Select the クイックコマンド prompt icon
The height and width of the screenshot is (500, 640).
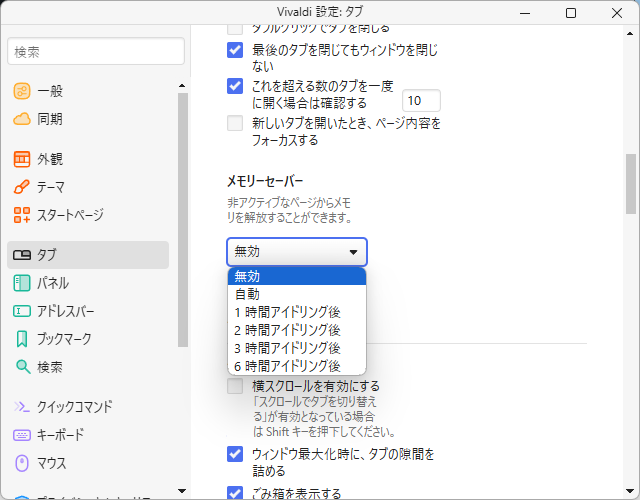(22, 407)
